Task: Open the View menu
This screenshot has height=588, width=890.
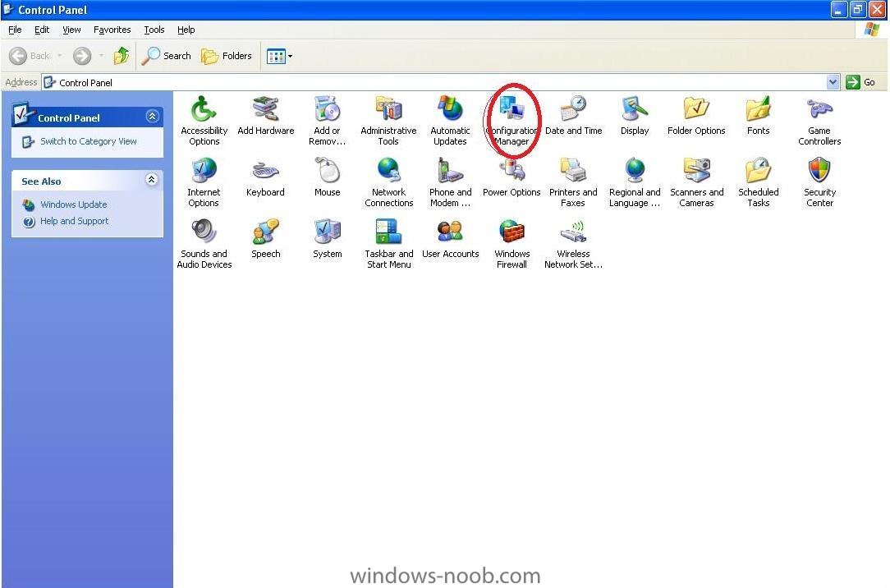Action: pos(71,30)
